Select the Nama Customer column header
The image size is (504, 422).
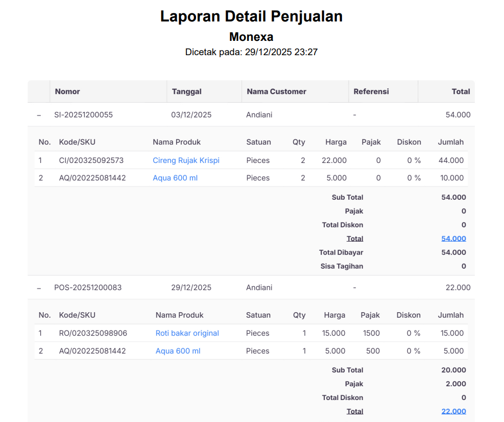pyautogui.click(x=276, y=91)
